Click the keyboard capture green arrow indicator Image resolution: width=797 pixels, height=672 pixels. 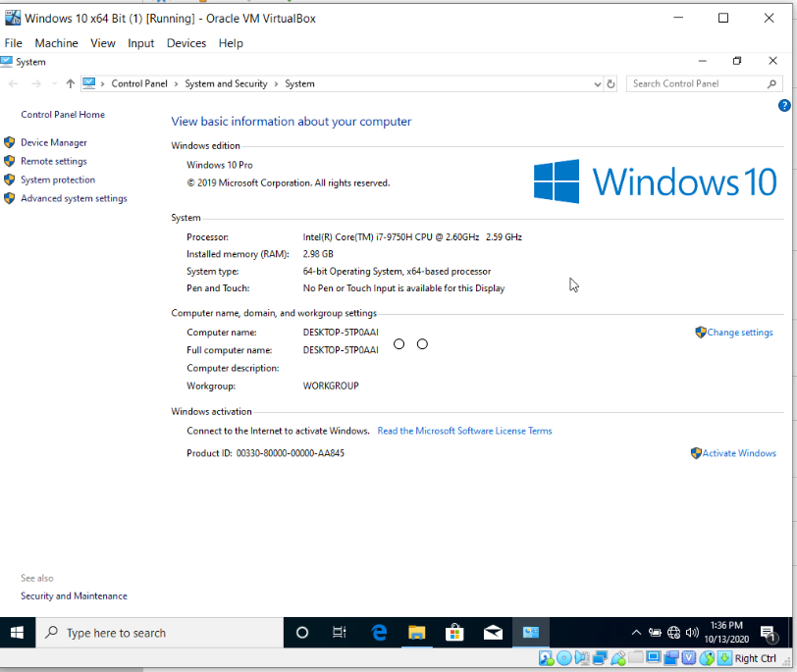[724, 659]
